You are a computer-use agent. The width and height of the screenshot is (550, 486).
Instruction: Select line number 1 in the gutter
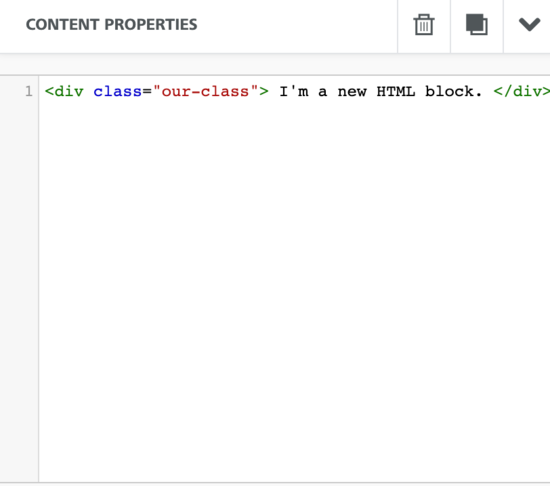click(29, 92)
